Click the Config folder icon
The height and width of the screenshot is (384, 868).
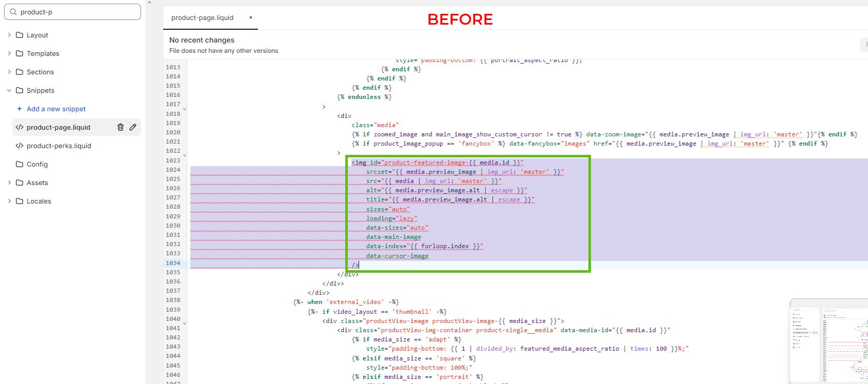coord(19,164)
